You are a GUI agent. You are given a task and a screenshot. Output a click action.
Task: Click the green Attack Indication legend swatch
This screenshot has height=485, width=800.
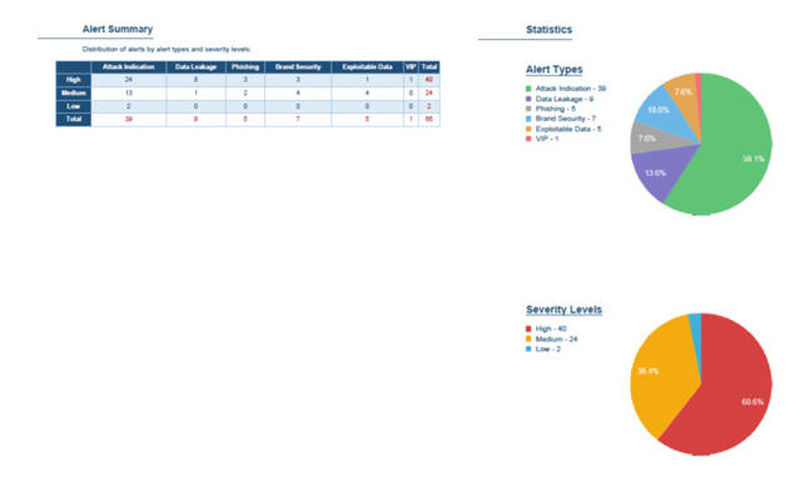tap(530, 89)
